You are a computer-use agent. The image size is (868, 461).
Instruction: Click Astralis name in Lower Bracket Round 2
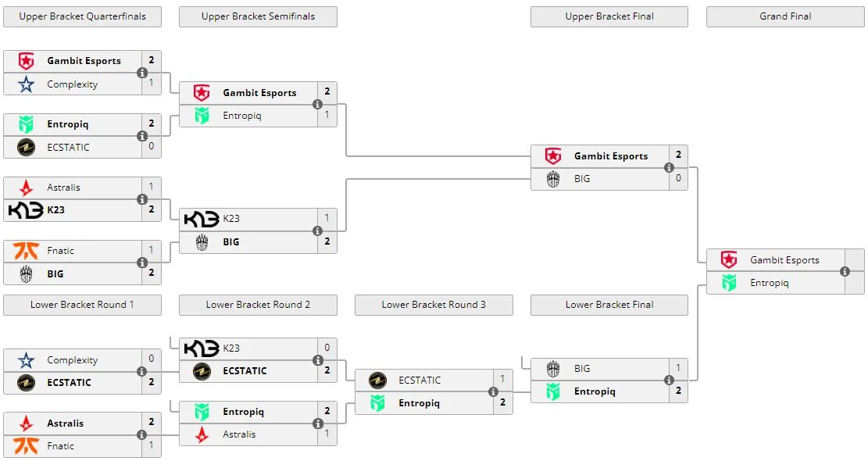click(x=239, y=434)
